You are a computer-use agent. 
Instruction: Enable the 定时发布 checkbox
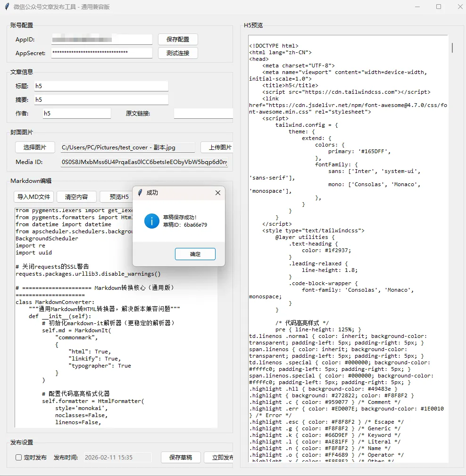point(18,458)
